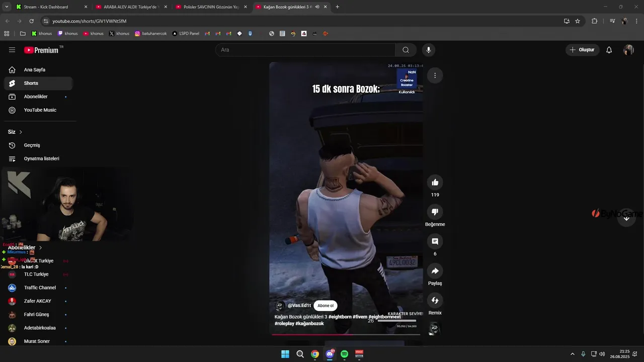
Task: Open Oynatma listeleri playlists
Action: pos(38,158)
